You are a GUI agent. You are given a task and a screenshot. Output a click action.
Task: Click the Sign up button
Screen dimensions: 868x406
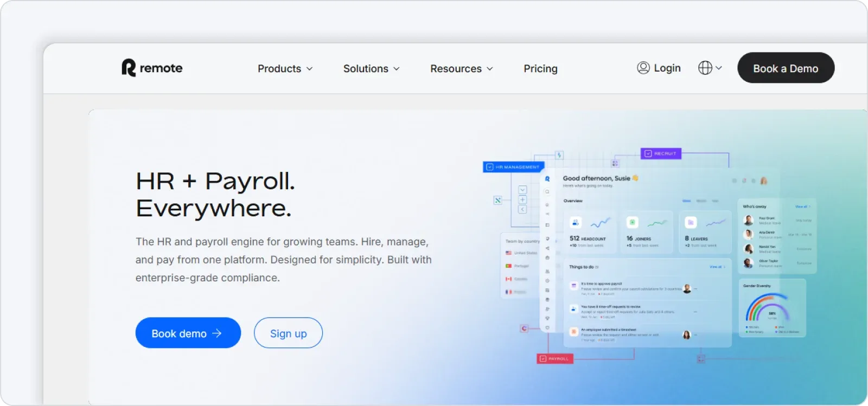tap(288, 333)
